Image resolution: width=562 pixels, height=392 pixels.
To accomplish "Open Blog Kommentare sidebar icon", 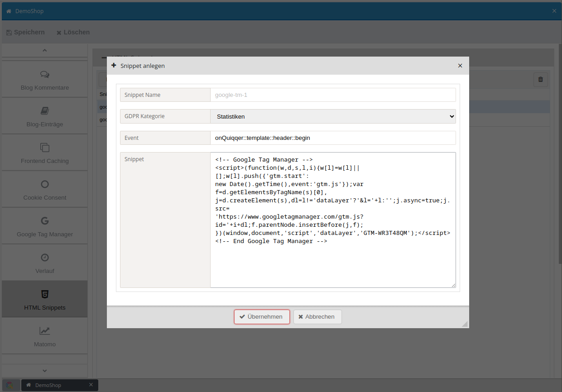I will 44,74.
